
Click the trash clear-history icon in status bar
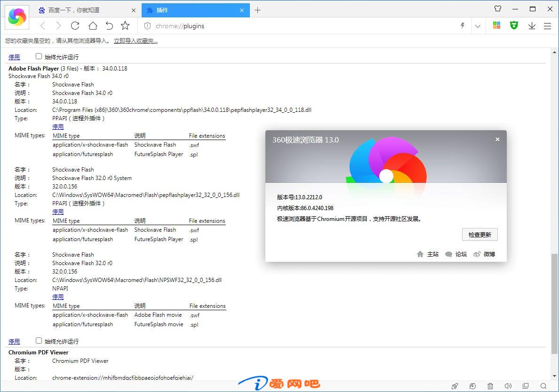[x=490, y=386]
